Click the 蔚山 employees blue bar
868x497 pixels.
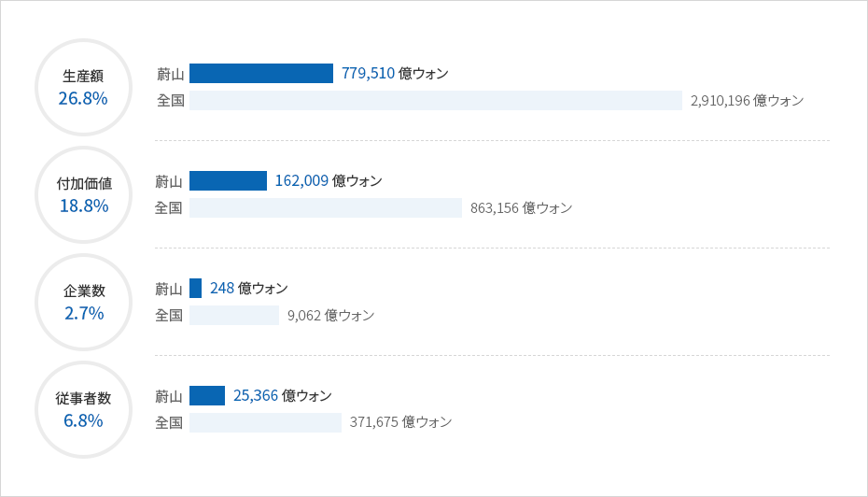(207, 395)
